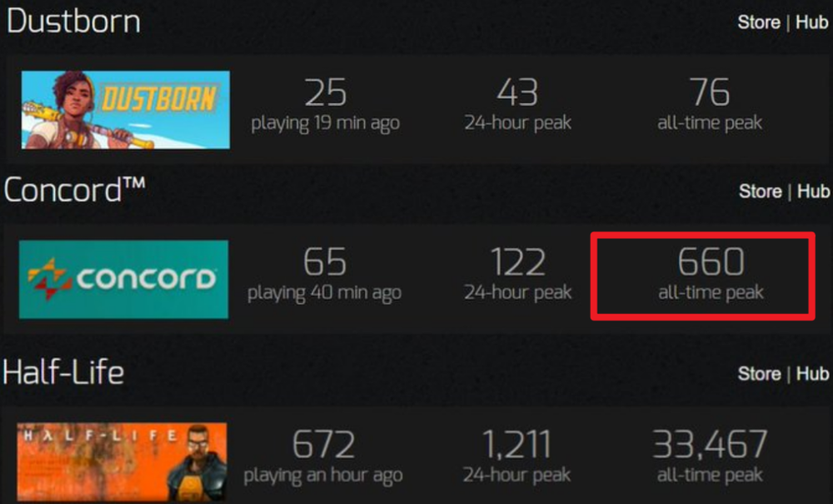Open the Dustborn Store link
Viewport: 833px width, 504px height.
click(759, 22)
